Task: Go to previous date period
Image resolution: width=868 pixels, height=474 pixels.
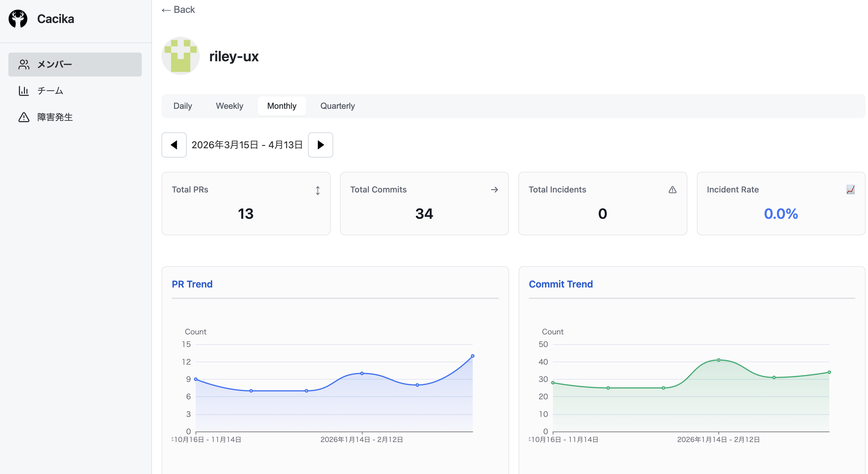Action: click(174, 145)
